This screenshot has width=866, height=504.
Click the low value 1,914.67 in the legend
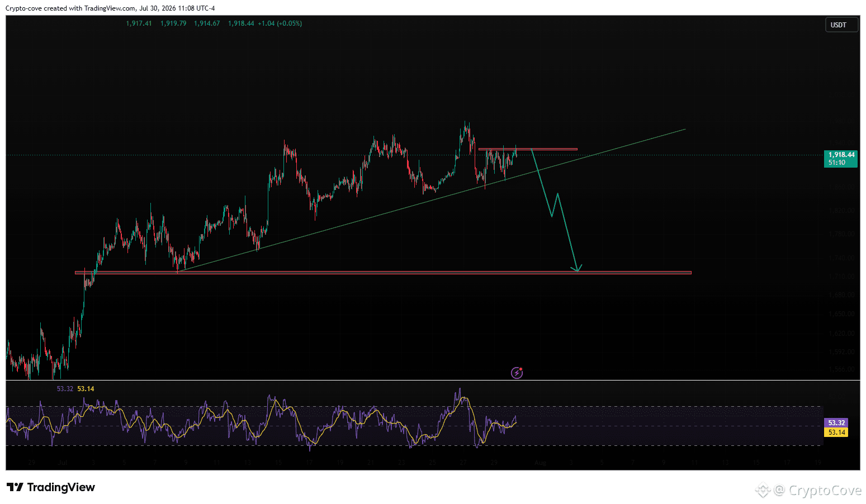click(207, 23)
